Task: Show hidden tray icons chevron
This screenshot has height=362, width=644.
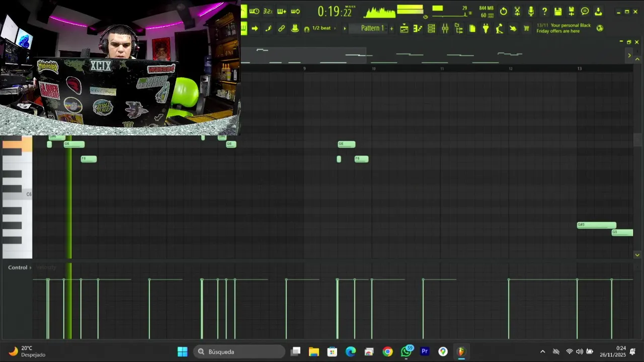Action: tap(542, 351)
